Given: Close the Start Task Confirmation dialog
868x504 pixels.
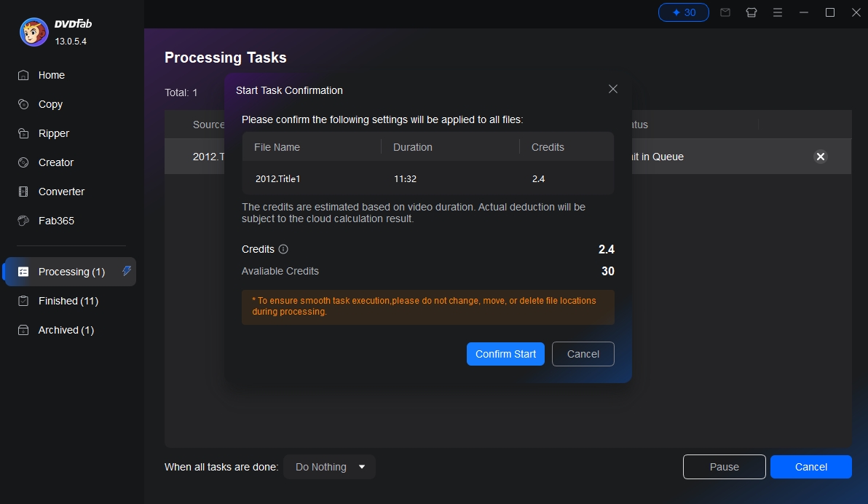Looking at the screenshot, I should 612,89.
